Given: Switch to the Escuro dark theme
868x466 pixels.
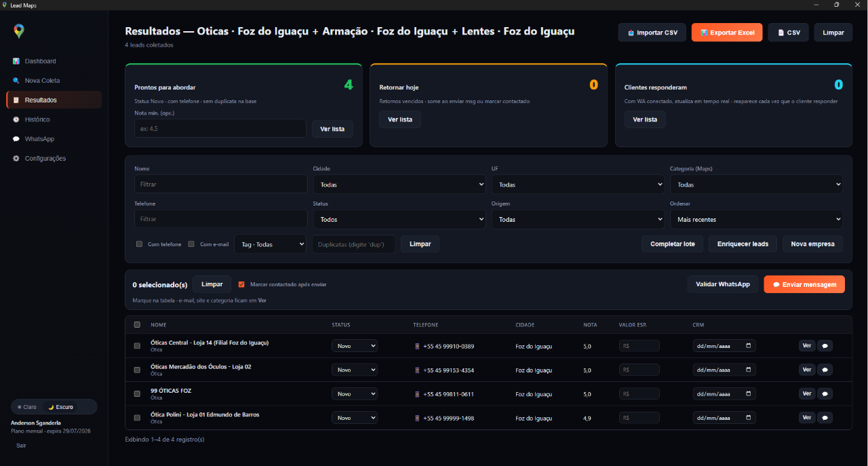Looking at the screenshot, I should tap(60, 407).
